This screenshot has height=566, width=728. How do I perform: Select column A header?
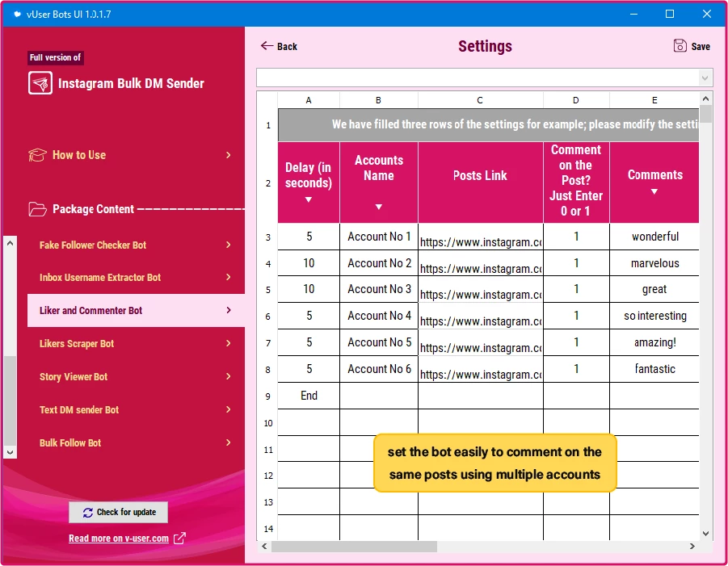309,100
